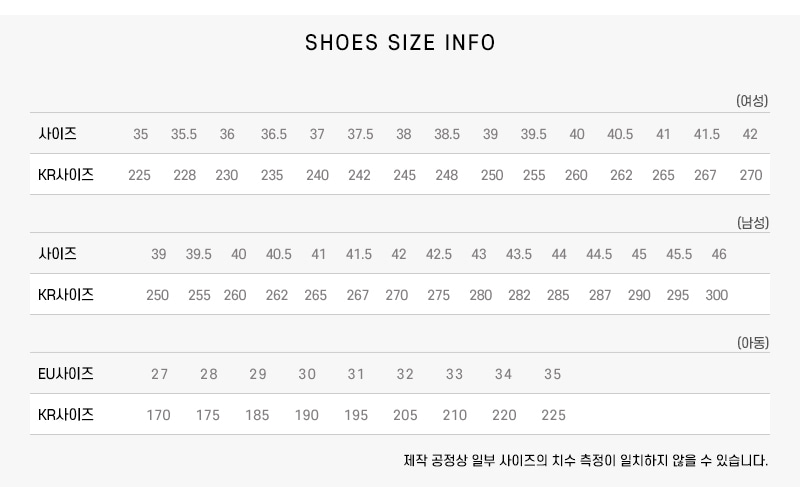
Task: Click the SHOES SIZE INFO heading
Action: tap(400, 43)
